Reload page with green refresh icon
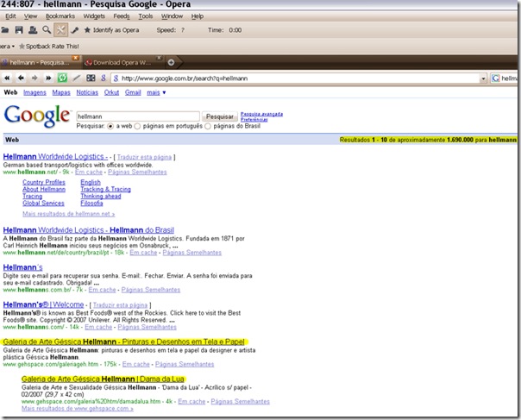The width and height of the screenshot is (521, 420). pyautogui.click(x=62, y=78)
